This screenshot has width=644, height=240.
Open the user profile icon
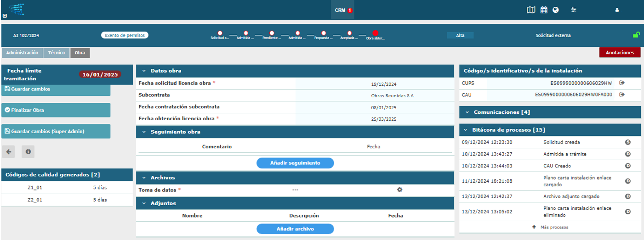(x=617, y=10)
